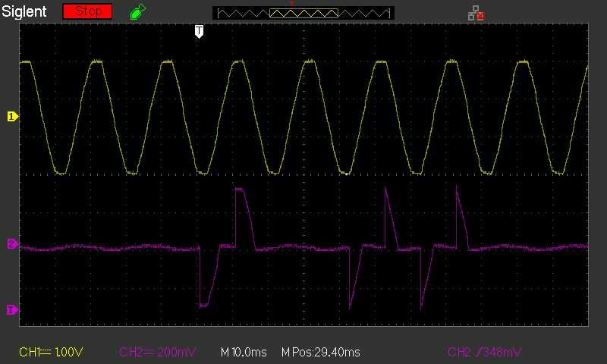Click the Siglent brand logo
Viewport: 607px width, 364px height.
tap(24, 11)
